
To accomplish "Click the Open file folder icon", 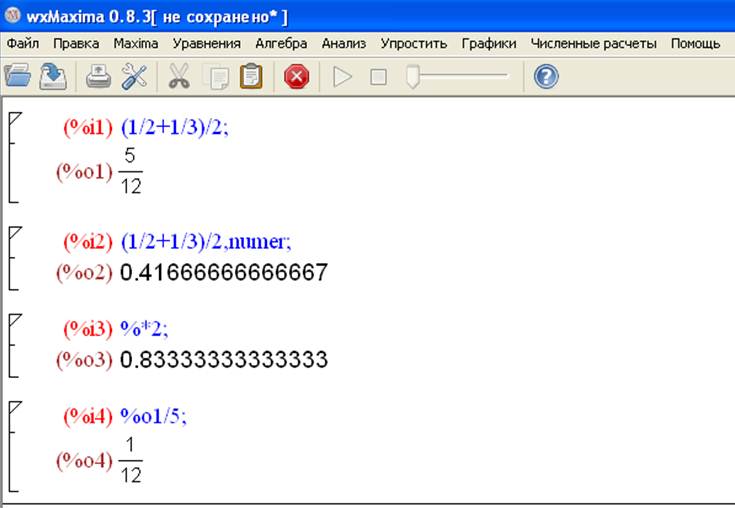I will click(x=18, y=76).
